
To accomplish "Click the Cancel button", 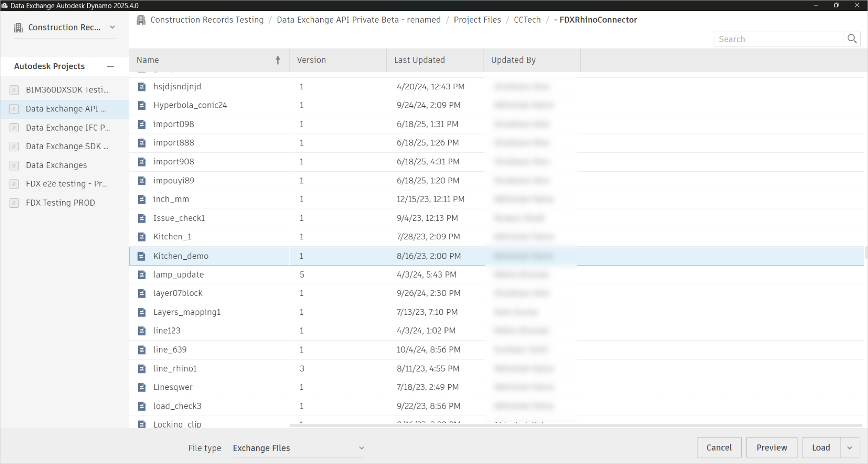I will coord(719,448).
